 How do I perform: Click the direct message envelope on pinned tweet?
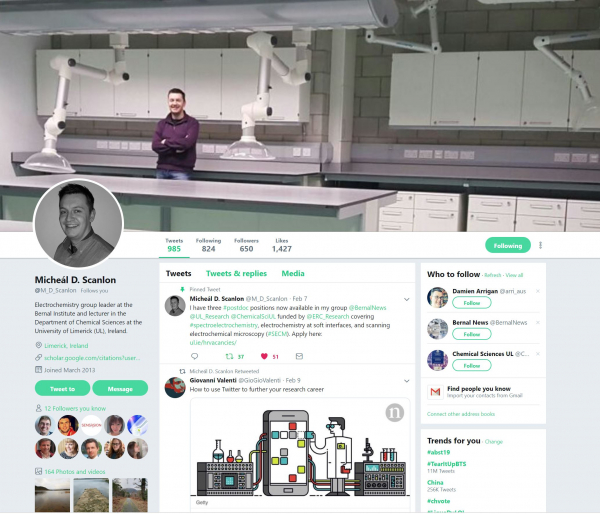pyautogui.click(x=299, y=356)
